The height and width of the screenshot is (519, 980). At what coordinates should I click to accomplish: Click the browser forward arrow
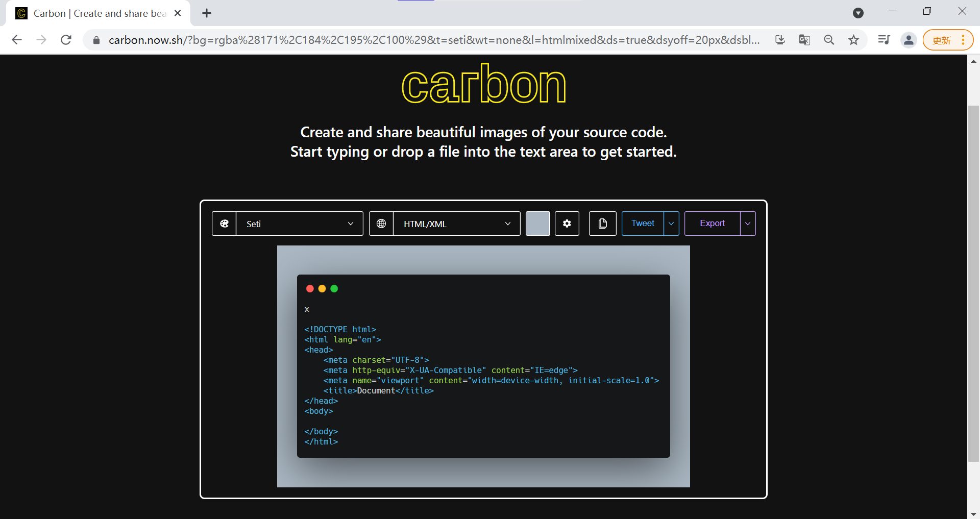pyautogui.click(x=41, y=40)
